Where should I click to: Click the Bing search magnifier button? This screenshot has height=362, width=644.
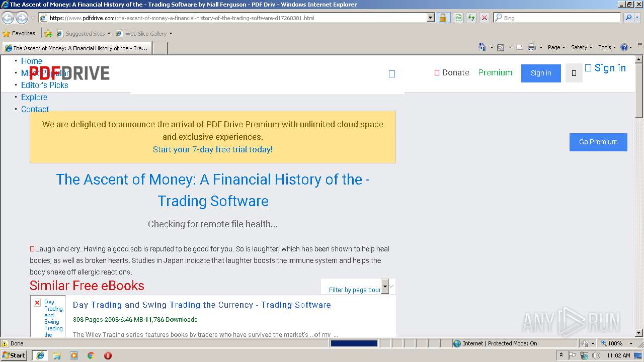click(628, 18)
